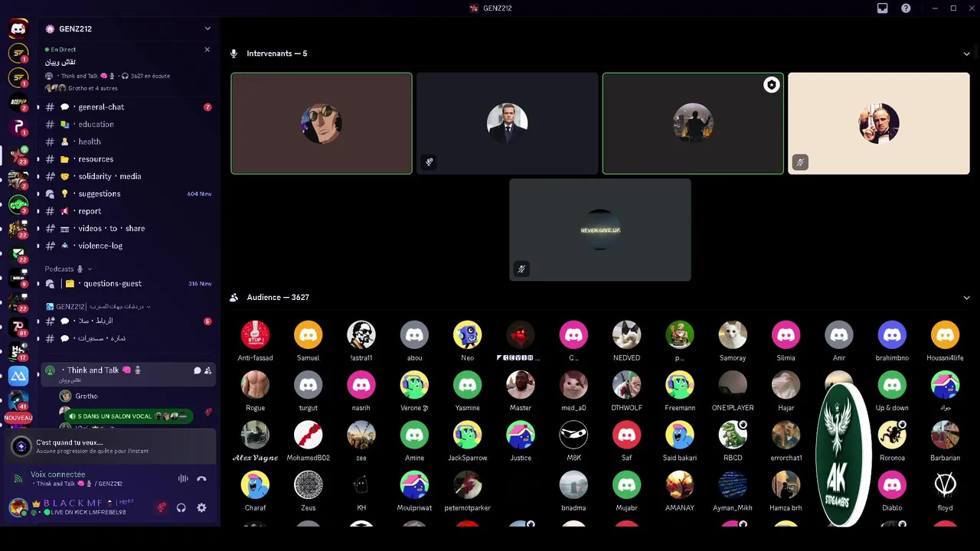Click the inbox icon in title bar

click(x=883, y=8)
